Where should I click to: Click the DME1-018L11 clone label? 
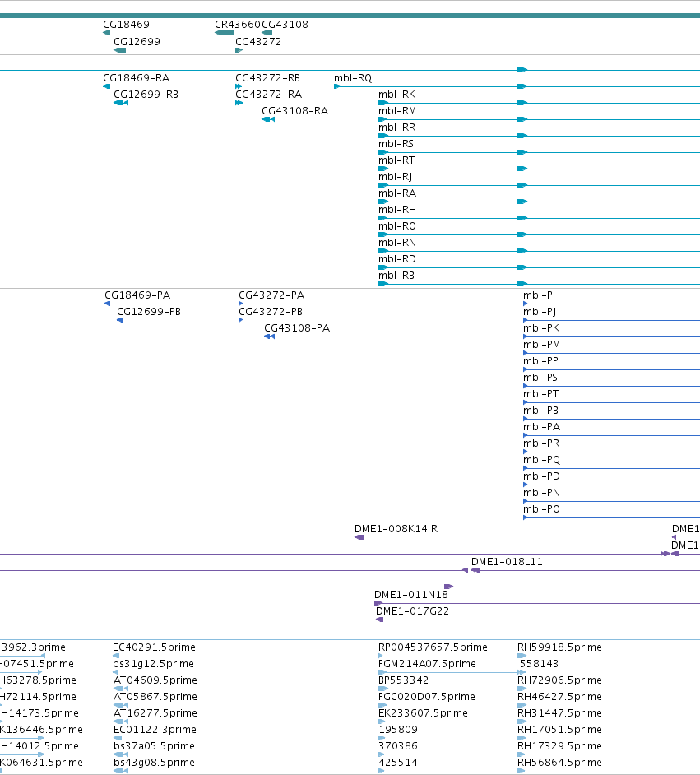coord(507,561)
